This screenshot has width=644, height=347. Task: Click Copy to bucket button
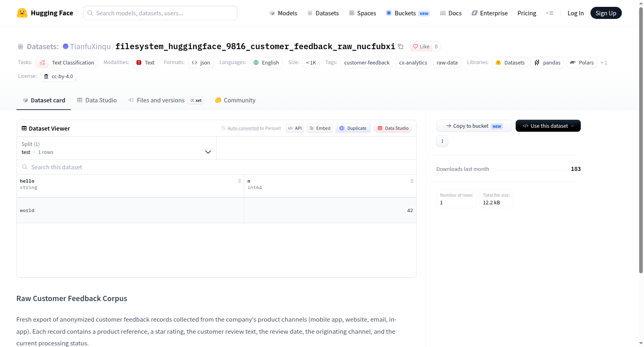(474, 126)
